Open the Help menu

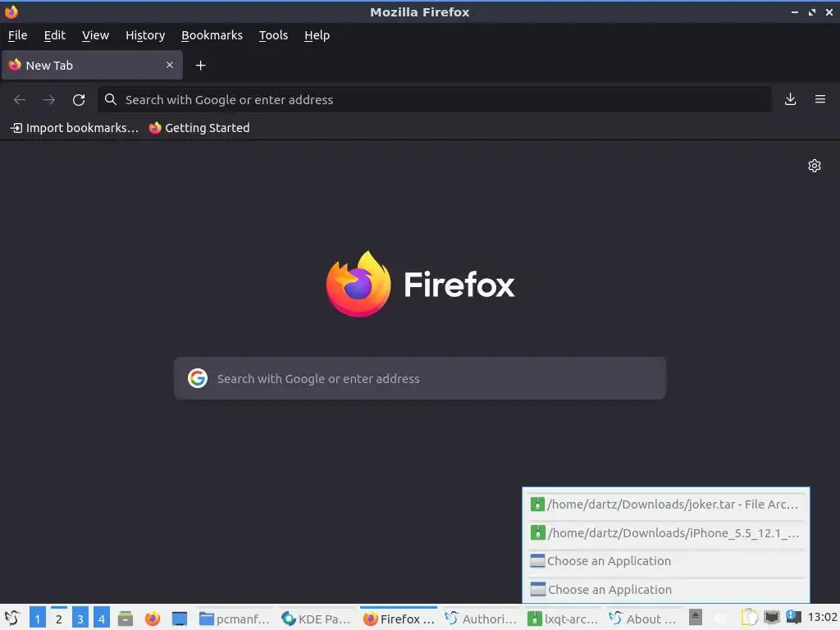(317, 35)
